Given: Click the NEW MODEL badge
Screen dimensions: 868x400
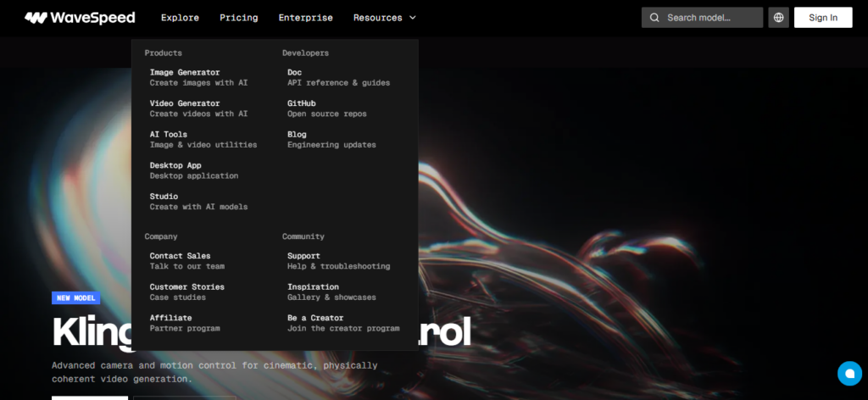Looking at the screenshot, I should (75, 298).
